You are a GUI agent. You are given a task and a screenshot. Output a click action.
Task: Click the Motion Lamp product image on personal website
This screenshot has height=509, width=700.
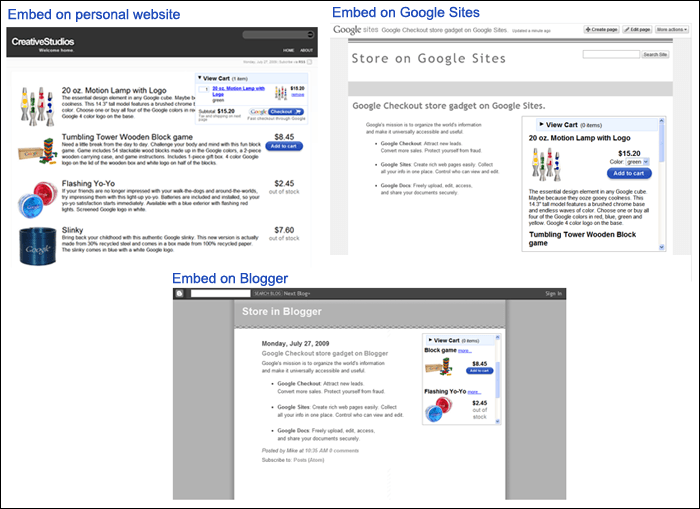click(38, 106)
